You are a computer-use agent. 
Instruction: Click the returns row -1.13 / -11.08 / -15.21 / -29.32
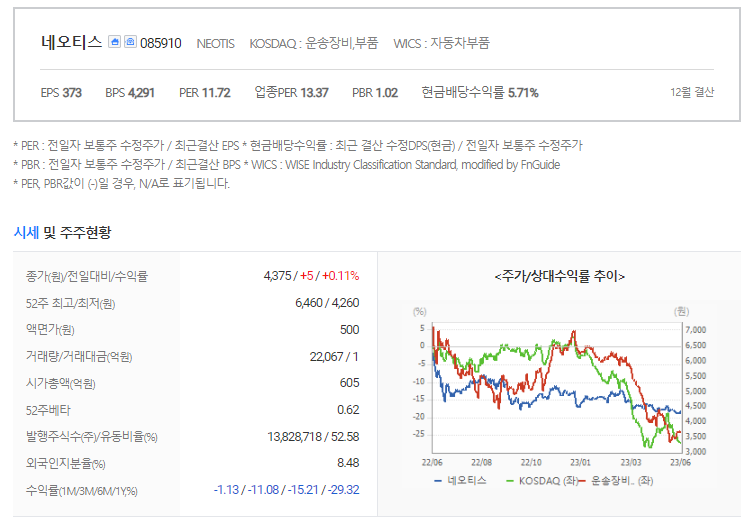tap(286, 490)
